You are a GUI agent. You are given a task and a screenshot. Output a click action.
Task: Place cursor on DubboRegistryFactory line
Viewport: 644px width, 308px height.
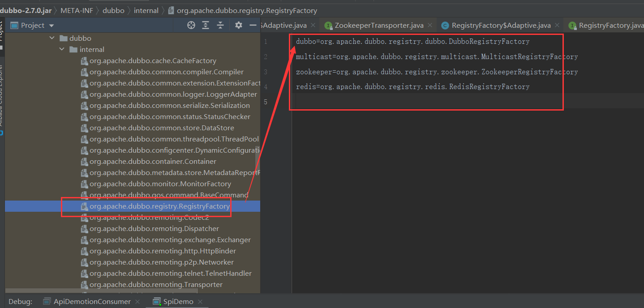(x=412, y=42)
